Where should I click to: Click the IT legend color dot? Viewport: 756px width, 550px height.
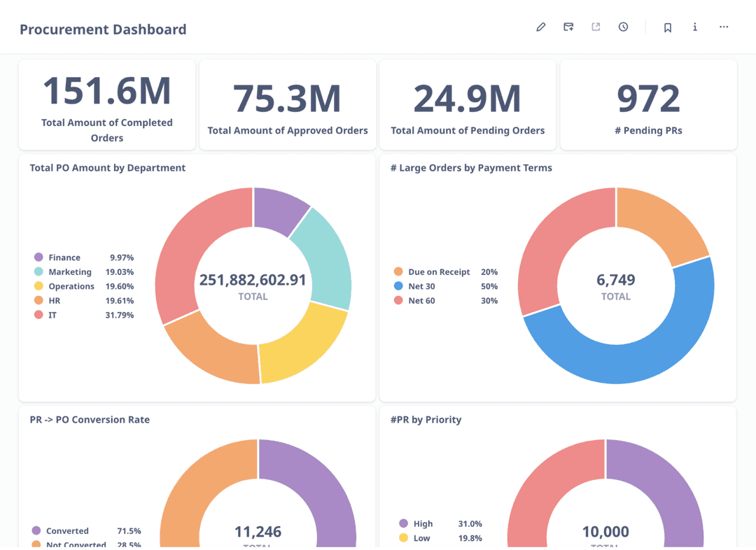pos(38,315)
